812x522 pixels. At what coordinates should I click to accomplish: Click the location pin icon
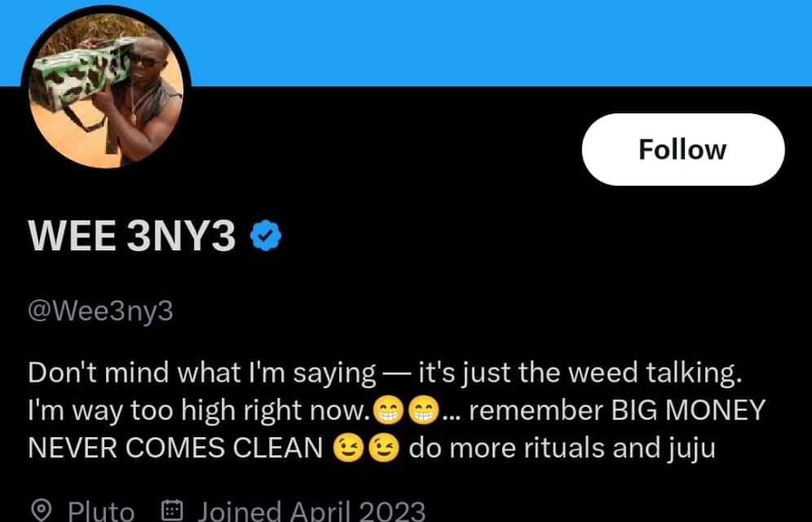[41, 511]
